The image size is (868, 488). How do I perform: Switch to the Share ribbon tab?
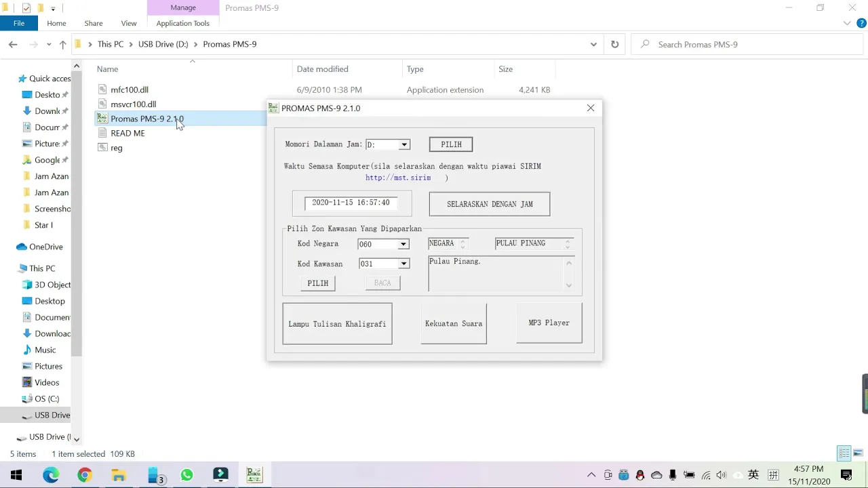coord(94,23)
